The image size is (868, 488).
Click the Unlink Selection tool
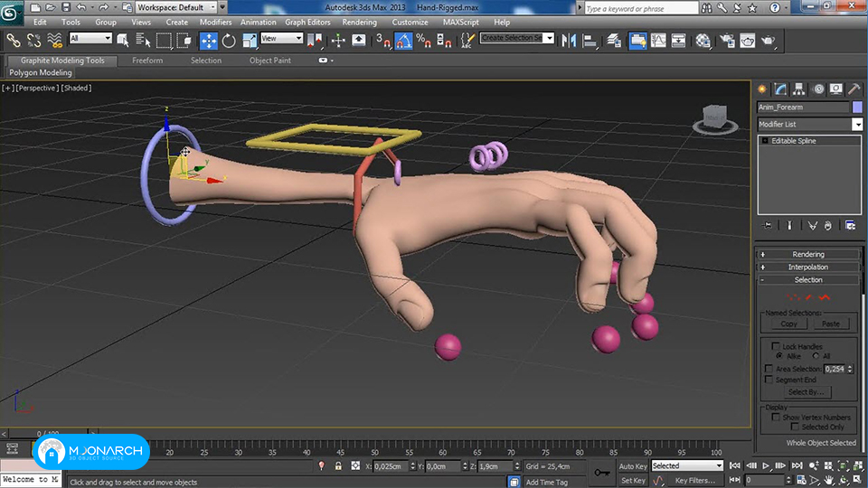[33, 41]
